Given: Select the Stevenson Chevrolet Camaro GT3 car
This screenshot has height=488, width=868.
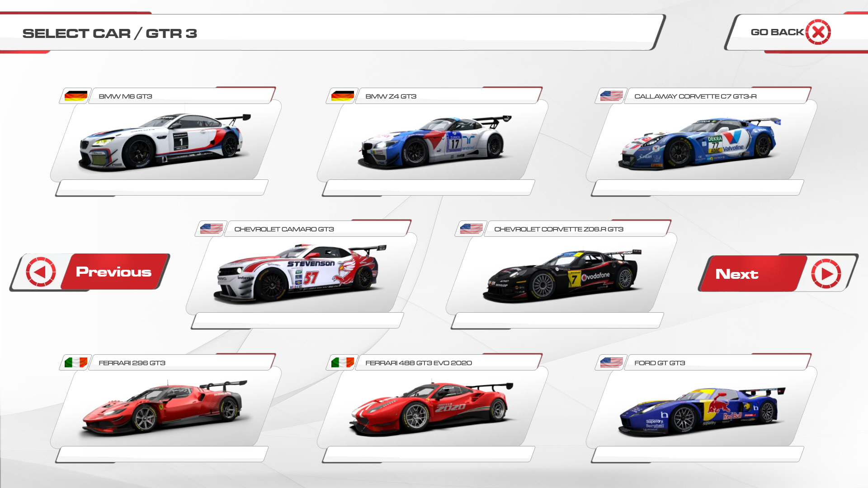Looking at the screenshot, I should coord(301,273).
